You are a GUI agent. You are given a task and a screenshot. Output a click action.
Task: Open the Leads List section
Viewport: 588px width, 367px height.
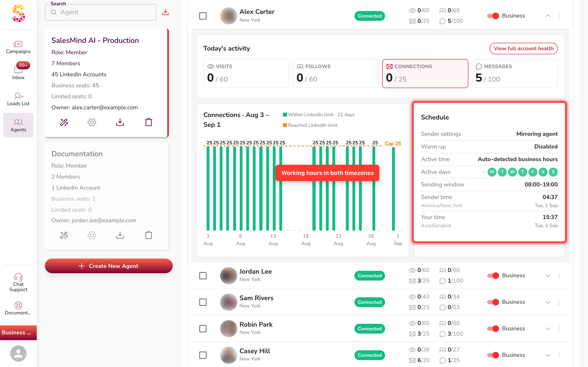tap(18, 99)
